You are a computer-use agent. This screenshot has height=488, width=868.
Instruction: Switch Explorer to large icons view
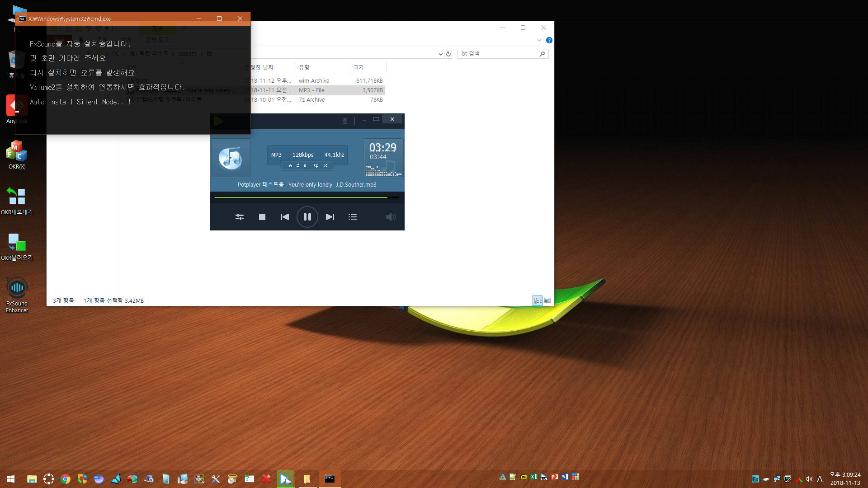[x=547, y=300]
